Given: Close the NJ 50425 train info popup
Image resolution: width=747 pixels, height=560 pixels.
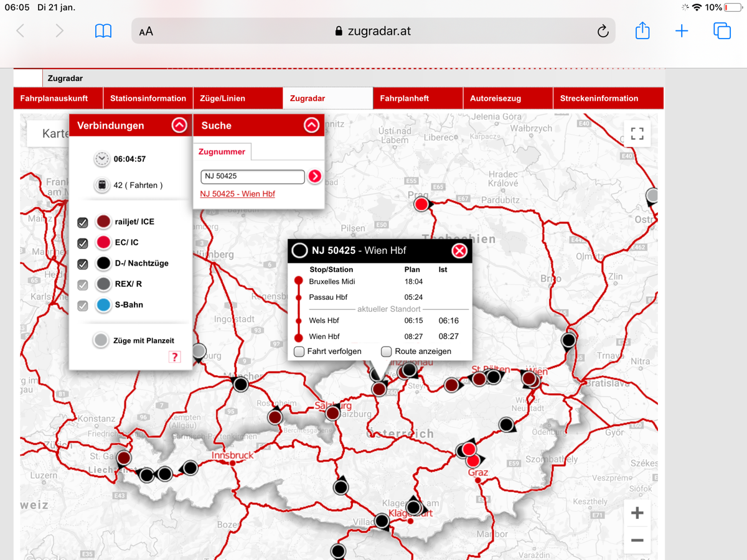Looking at the screenshot, I should [x=459, y=251].
